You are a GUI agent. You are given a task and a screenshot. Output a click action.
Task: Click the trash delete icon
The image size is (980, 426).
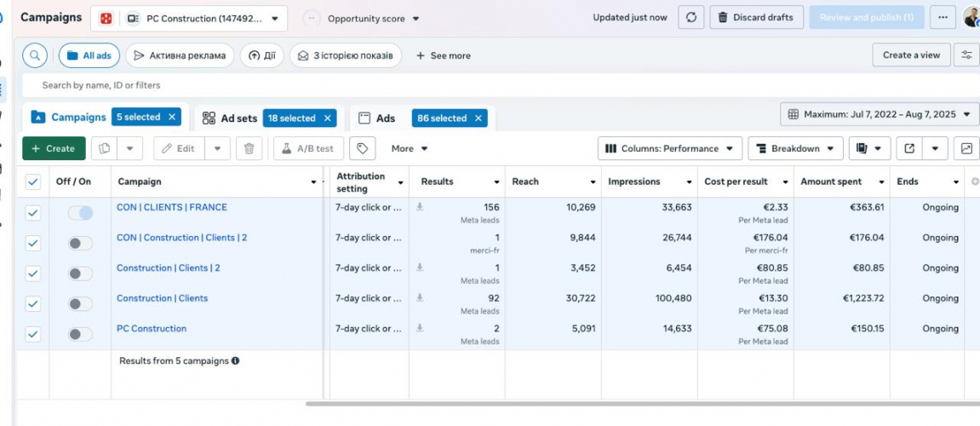249,148
